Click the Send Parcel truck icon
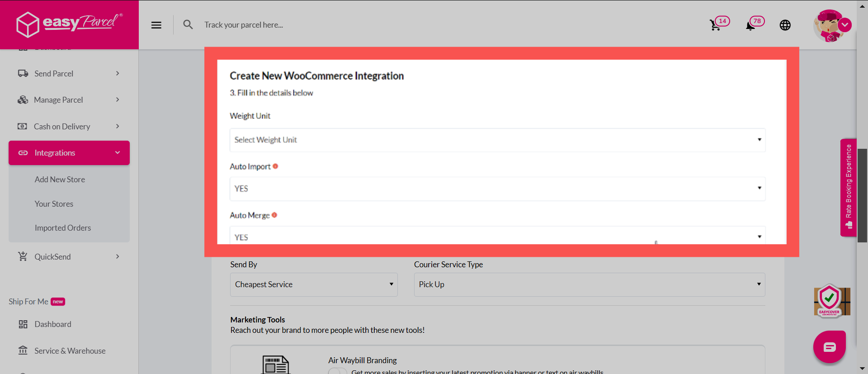Image resolution: width=868 pixels, height=374 pixels. point(23,73)
